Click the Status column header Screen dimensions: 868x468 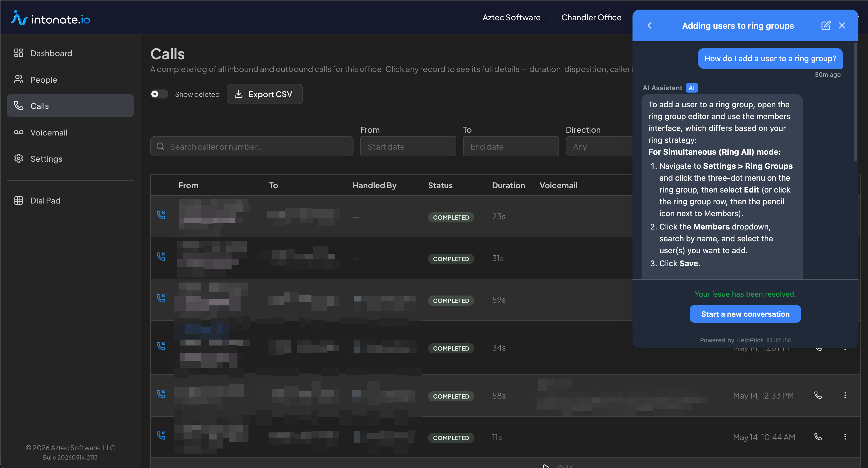tap(440, 185)
